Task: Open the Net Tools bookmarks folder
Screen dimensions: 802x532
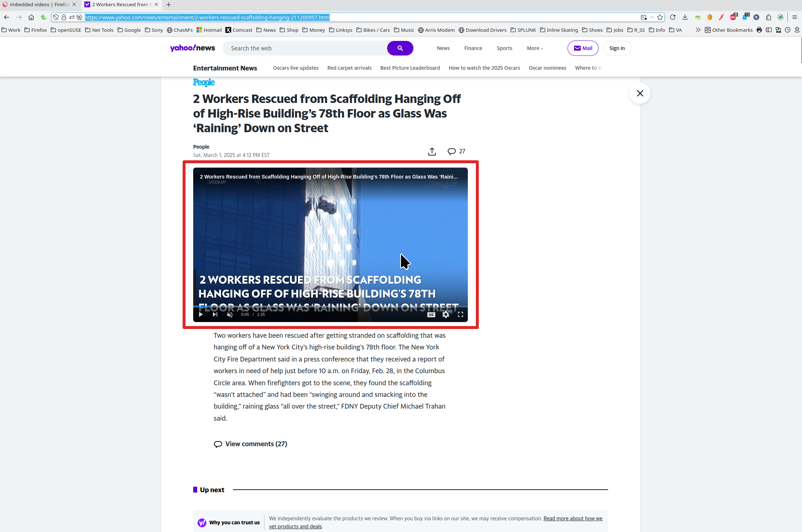Action: [99, 30]
